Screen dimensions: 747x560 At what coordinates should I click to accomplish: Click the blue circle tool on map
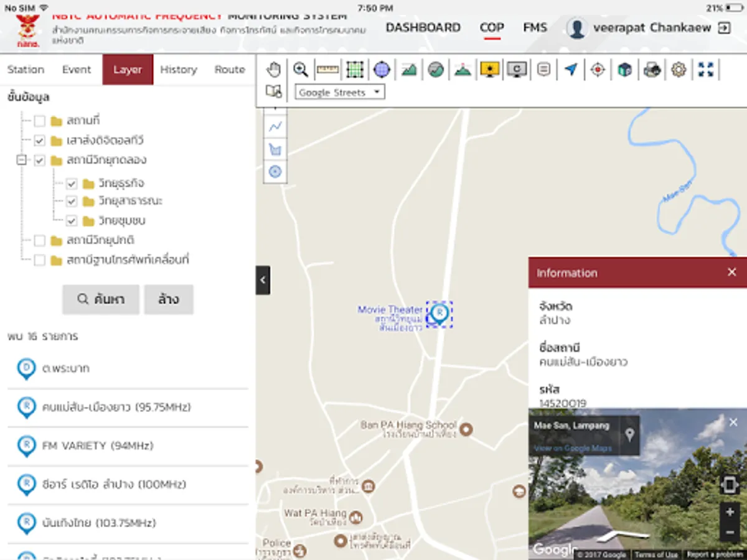coord(275,172)
